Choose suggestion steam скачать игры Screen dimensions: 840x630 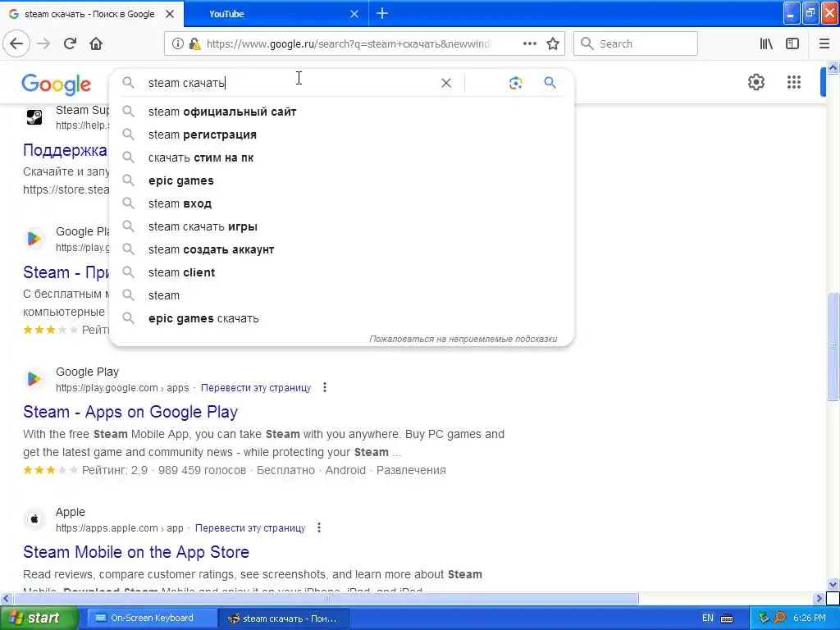[341, 226]
